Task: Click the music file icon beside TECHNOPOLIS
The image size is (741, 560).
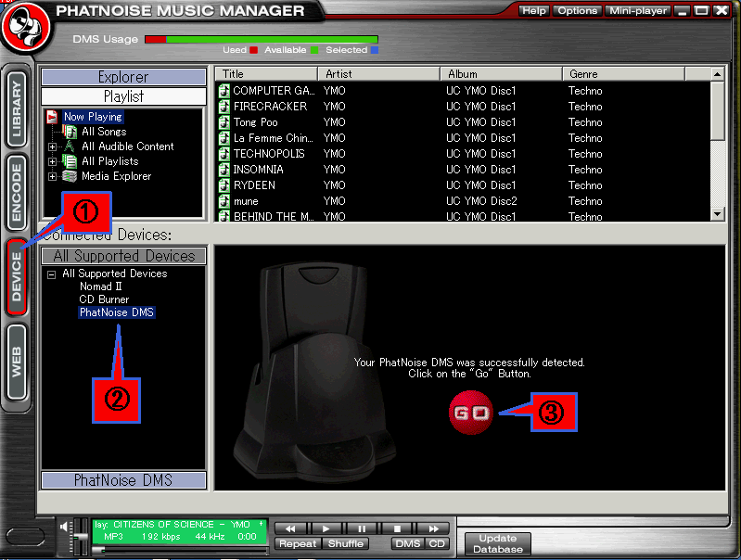Action: click(x=224, y=154)
